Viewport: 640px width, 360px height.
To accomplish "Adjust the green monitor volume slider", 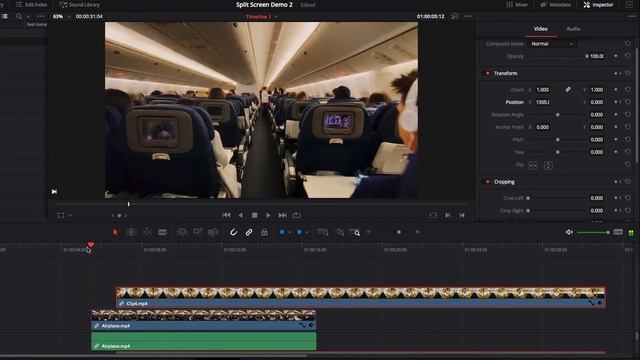I will point(593,232).
